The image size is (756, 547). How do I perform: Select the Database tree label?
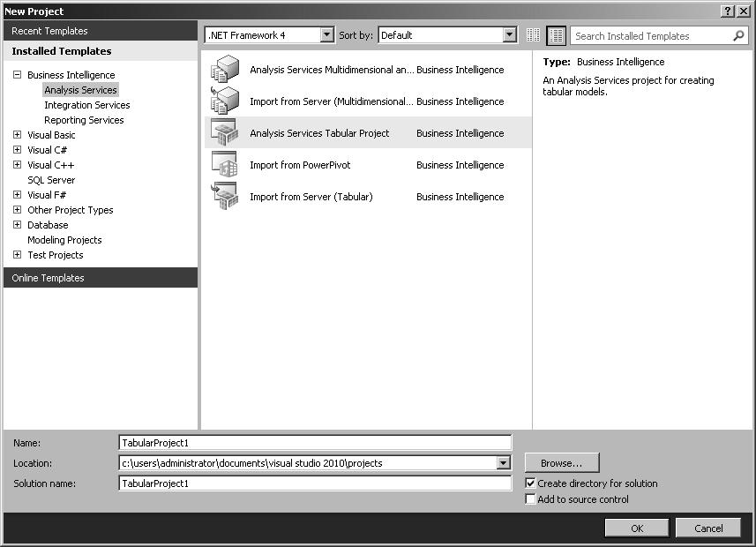click(x=48, y=225)
